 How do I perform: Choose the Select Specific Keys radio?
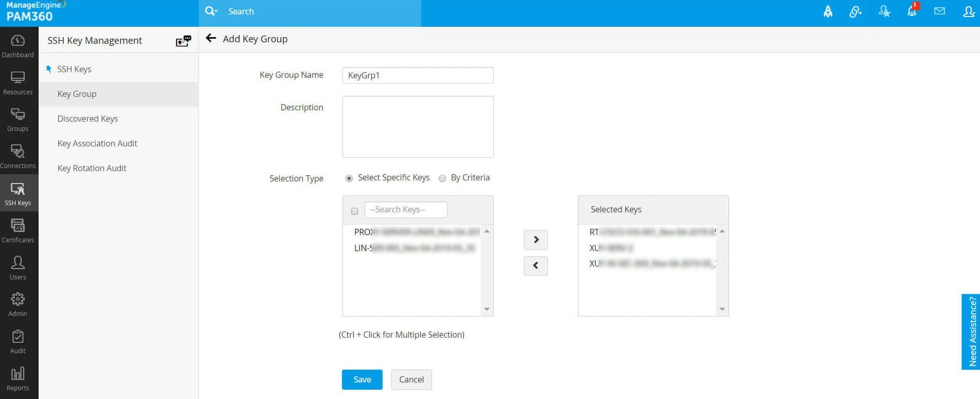click(x=349, y=178)
